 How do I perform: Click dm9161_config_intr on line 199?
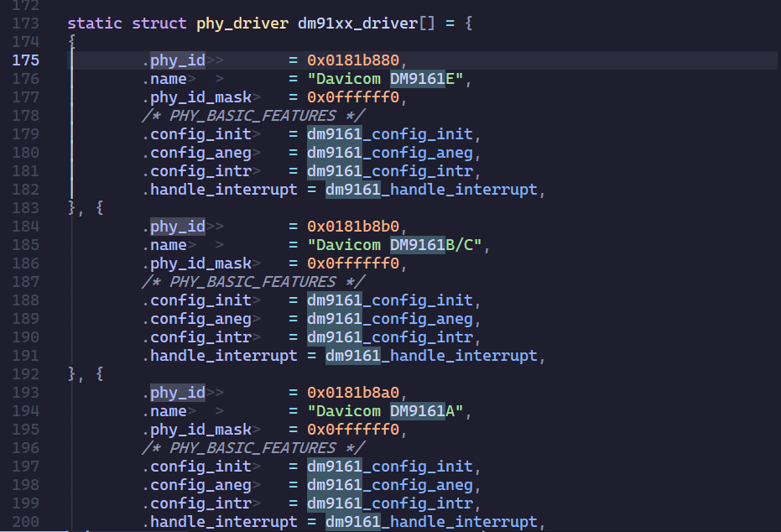389,503
